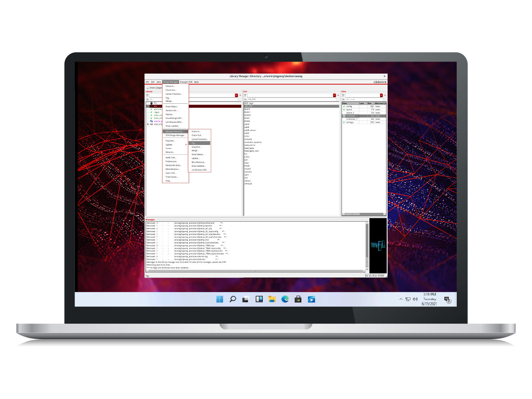Click the Library panel filter funnel icon

tap(147, 95)
